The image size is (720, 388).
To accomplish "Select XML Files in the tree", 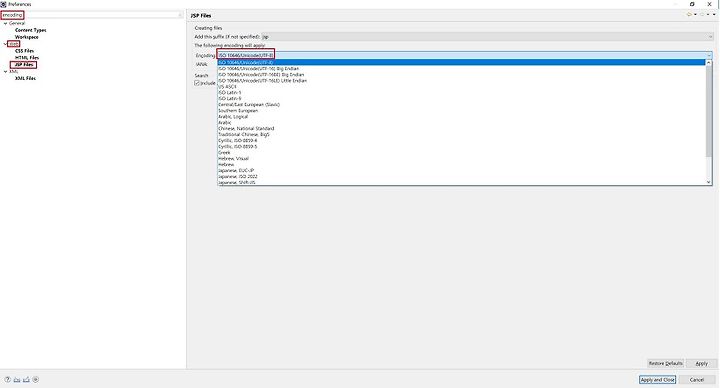I will [25, 79].
